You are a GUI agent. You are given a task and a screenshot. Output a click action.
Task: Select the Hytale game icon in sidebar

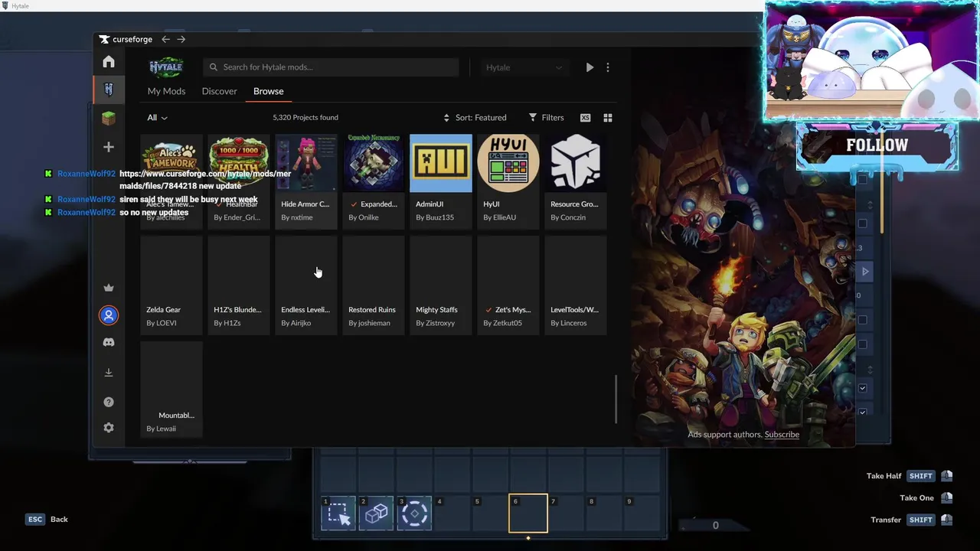pos(109,90)
